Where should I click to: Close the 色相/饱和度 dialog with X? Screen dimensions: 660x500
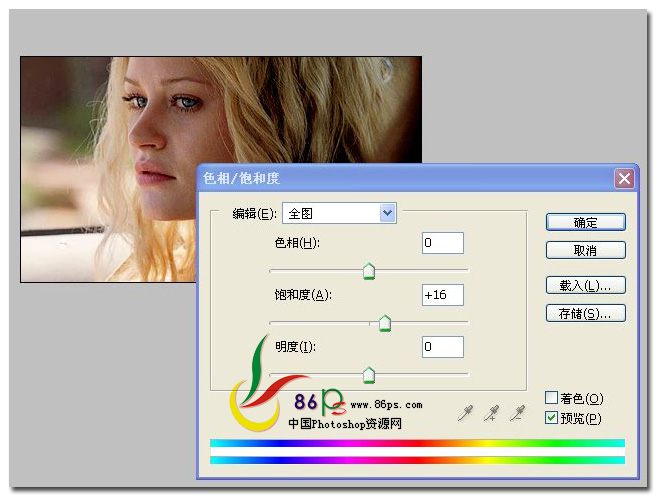pyautogui.click(x=624, y=178)
